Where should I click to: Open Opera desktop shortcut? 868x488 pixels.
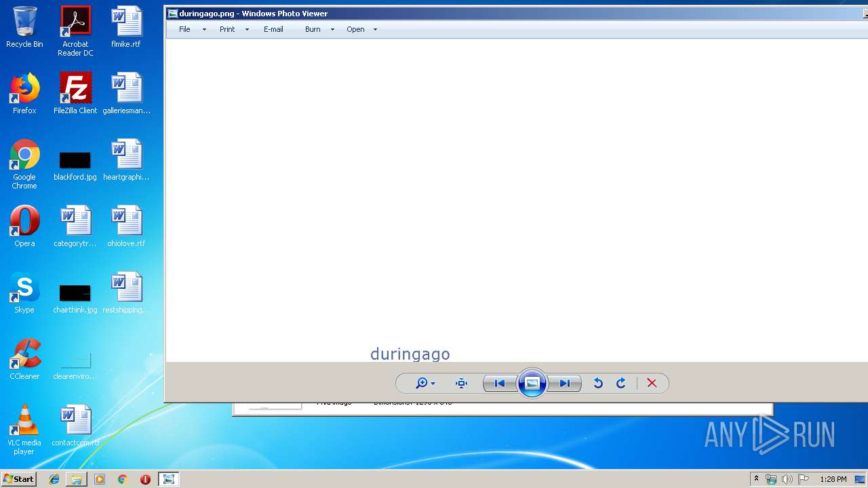point(24,226)
